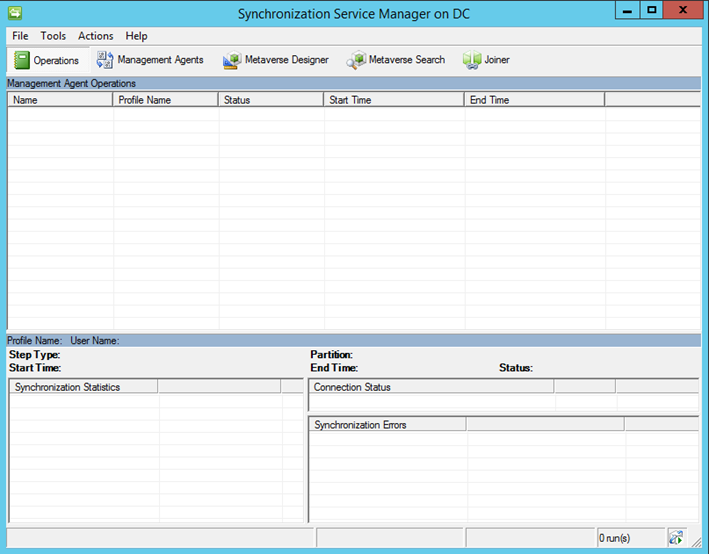This screenshot has height=554, width=709.
Task: Maximize the Synchronization Service Manager window
Action: pos(651,10)
